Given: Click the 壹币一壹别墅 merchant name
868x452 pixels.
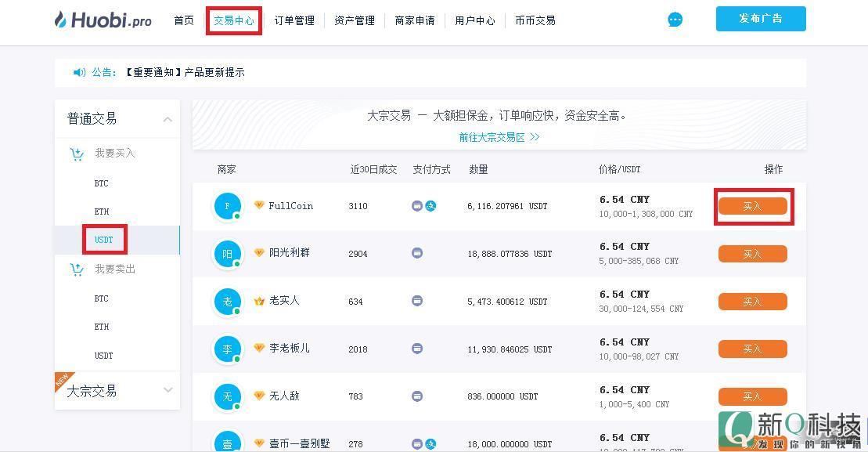Looking at the screenshot, I should [300, 443].
